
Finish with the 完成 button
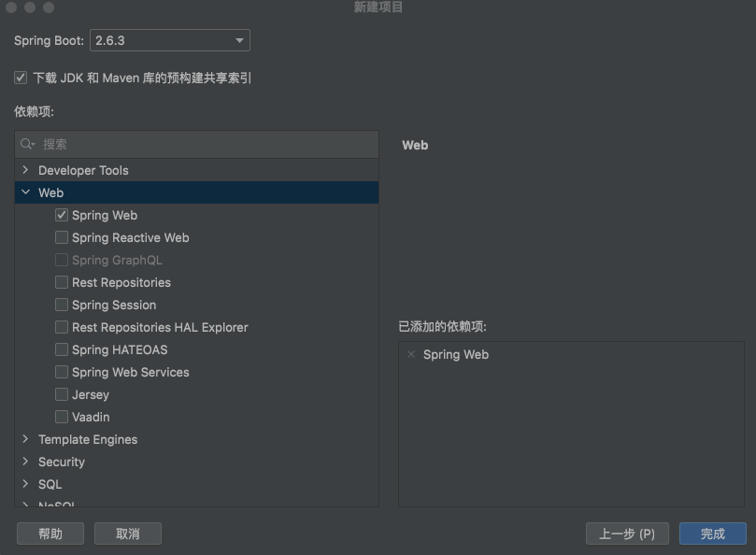point(713,534)
